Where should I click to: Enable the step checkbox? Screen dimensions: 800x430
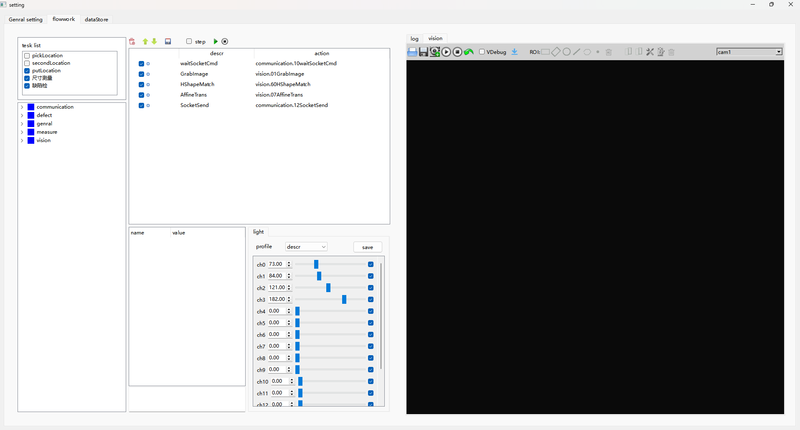(x=189, y=41)
